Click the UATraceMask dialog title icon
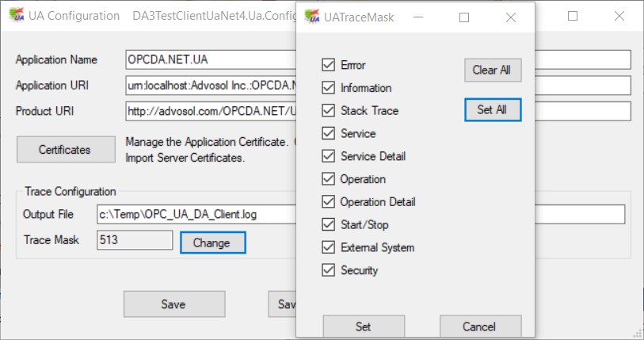The width and height of the screenshot is (644, 340). (311, 17)
